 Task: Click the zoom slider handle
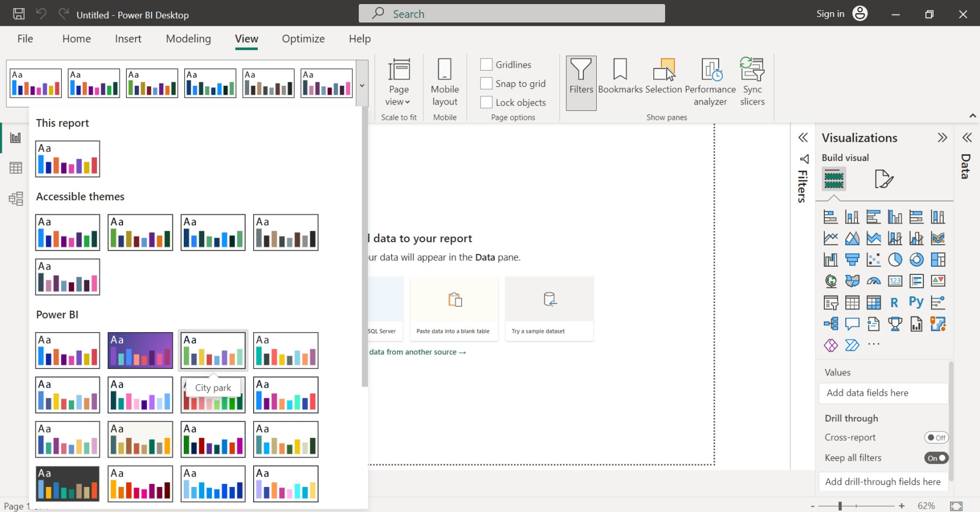click(x=840, y=506)
